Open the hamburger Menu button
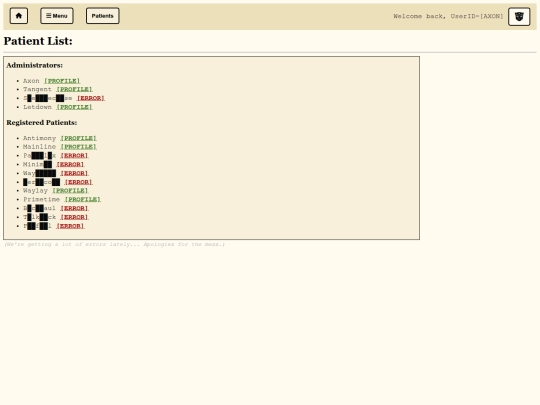The height and width of the screenshot is (405, 540). point(57,16)
